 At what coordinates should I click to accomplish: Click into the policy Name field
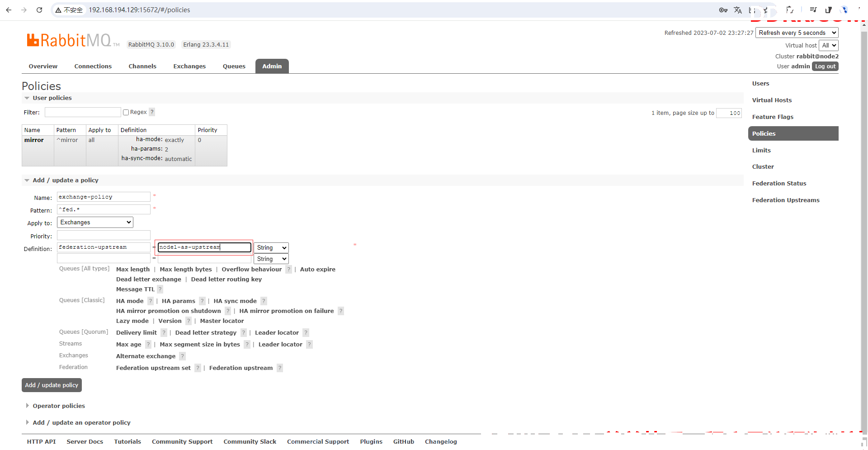[x=104, y=197]
